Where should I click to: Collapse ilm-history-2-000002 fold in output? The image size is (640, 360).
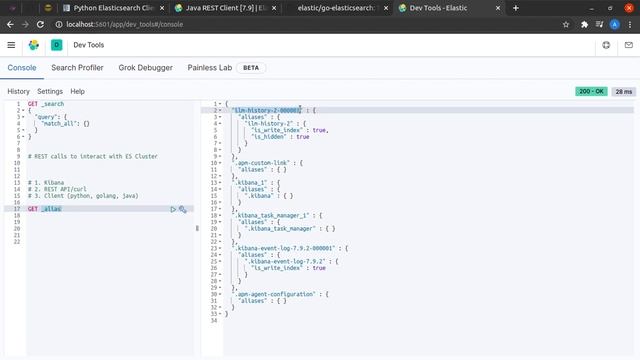pos(220,111)
